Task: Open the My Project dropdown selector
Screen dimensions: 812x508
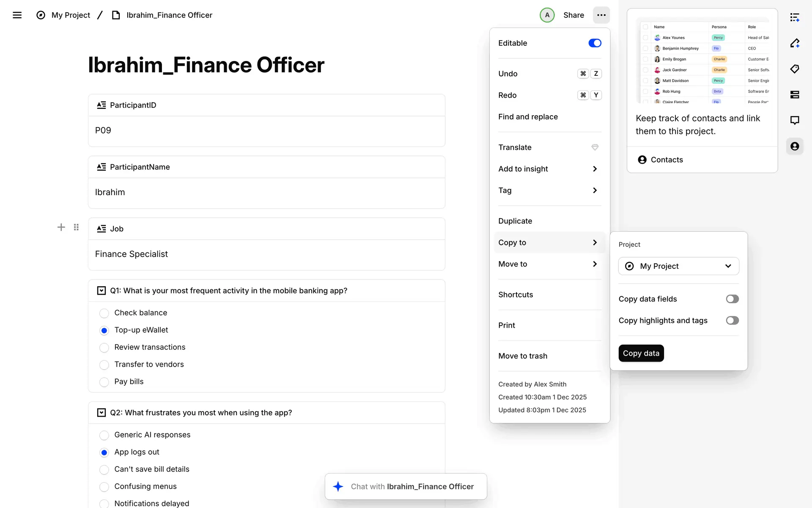Action: coord(678,266)
